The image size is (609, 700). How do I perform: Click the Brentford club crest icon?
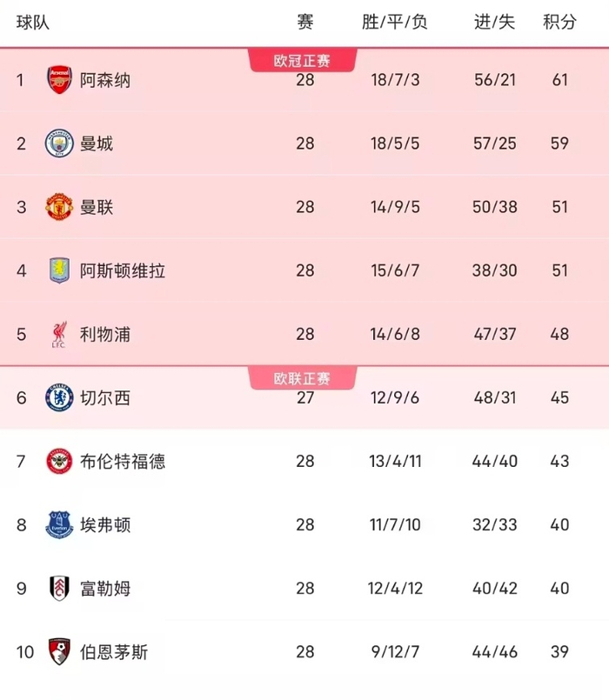coord(59,461)
